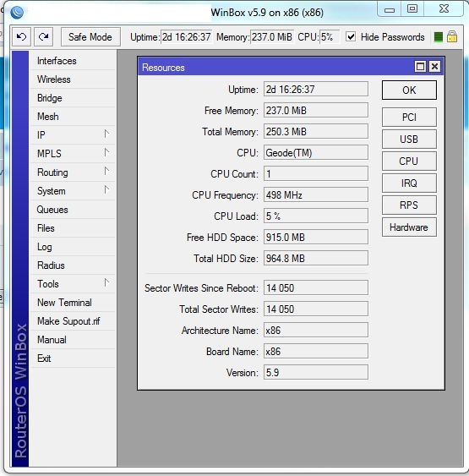Click the OK button

(x=409, y=90)
